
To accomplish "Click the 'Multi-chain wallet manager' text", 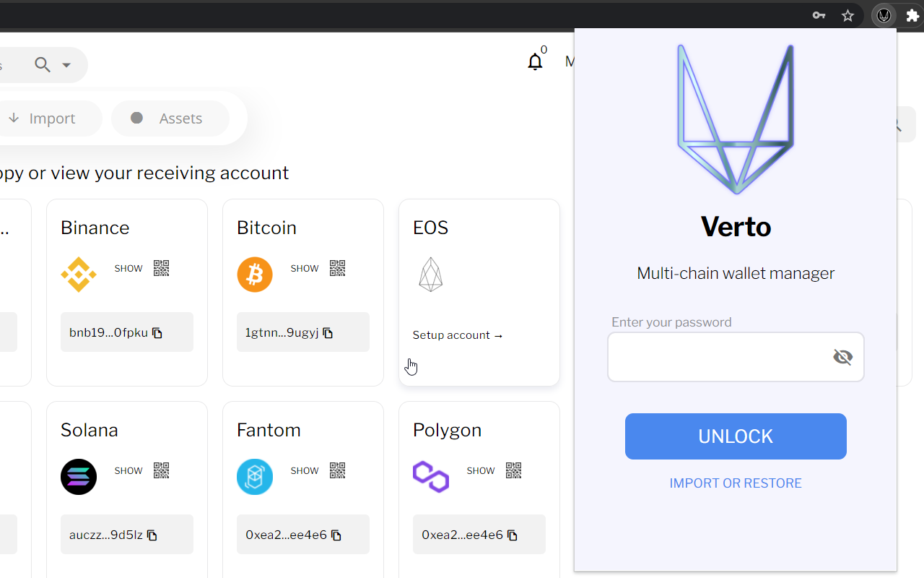I will pyautogui.click(x=736, y=273).
